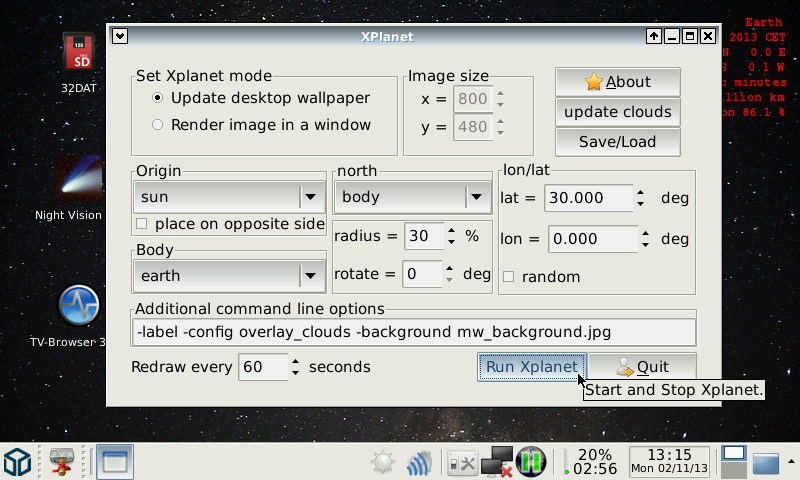Enable place on opposite side checkbox
This screenshot has height=480, width=800.
(x=141, y=223)
